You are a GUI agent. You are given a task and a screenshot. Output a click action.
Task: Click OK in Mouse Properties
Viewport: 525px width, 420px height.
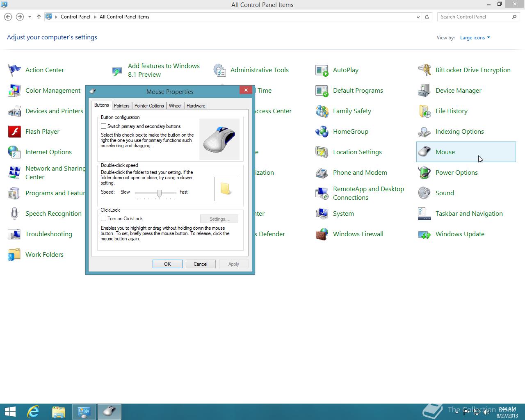[x=167, y=264]
